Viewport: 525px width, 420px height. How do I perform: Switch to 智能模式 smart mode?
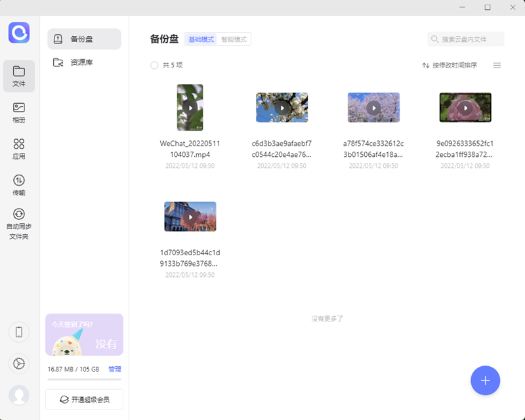(234, 39)
